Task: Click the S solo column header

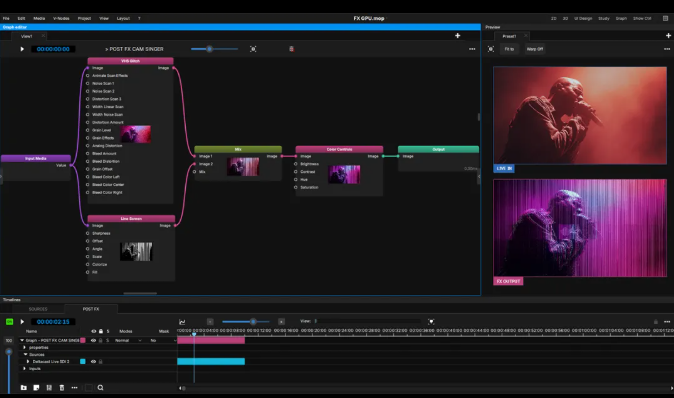Action: (108, 331)
